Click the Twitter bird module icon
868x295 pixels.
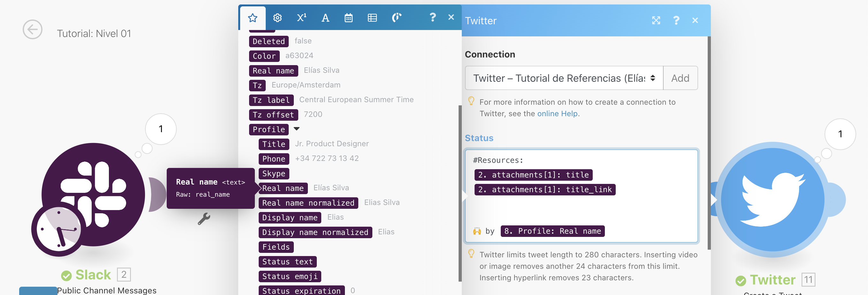772,200
